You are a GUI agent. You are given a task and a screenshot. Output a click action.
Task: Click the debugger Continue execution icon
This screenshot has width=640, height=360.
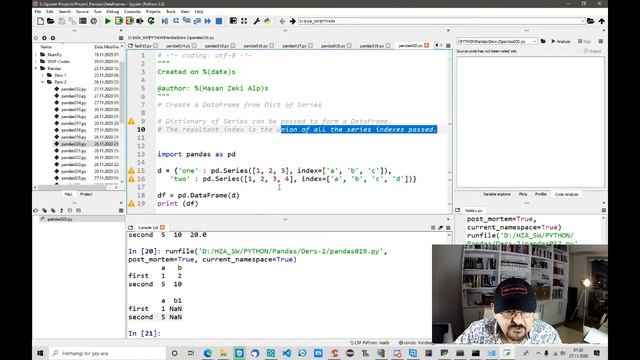tap(208, 21)
